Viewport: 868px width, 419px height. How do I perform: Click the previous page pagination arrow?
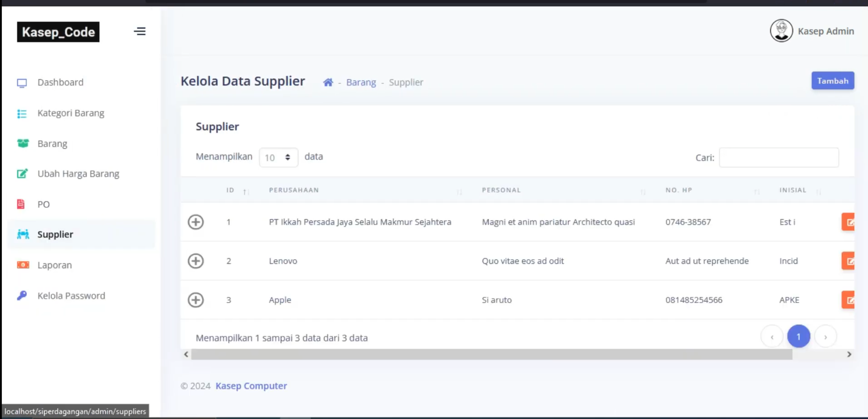pyautogui.click(x=772, y=337)
